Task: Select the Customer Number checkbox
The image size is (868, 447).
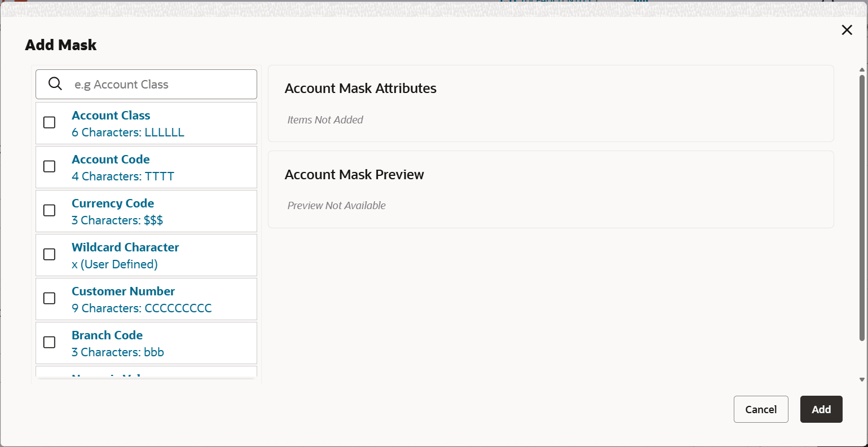Action: tap(49, 298)
